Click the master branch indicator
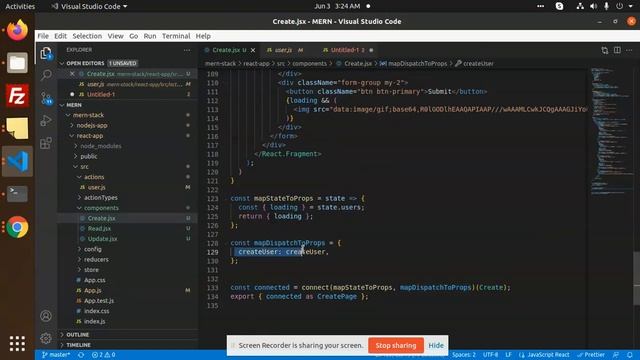 pyautogui.click(x=56, y=355)
